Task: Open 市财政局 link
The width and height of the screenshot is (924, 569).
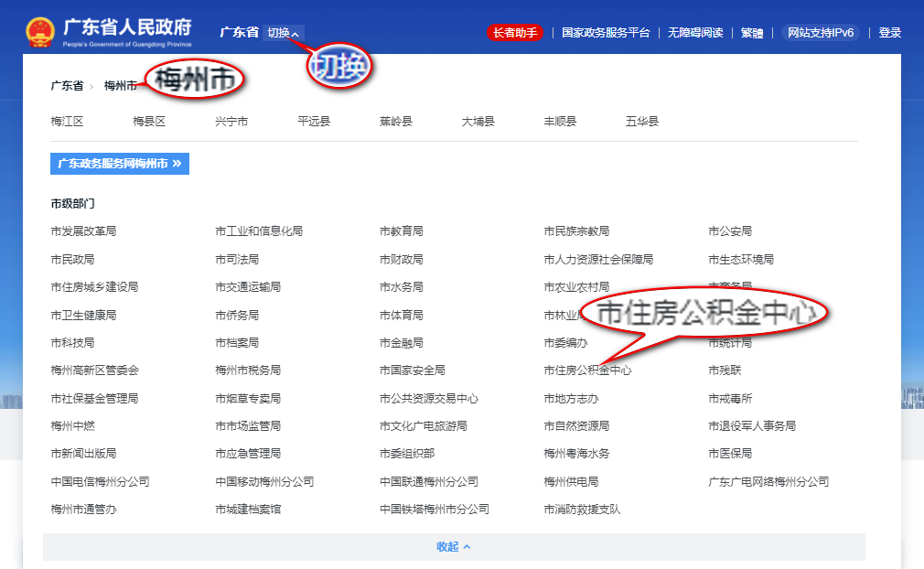Action: click(402, 259)
